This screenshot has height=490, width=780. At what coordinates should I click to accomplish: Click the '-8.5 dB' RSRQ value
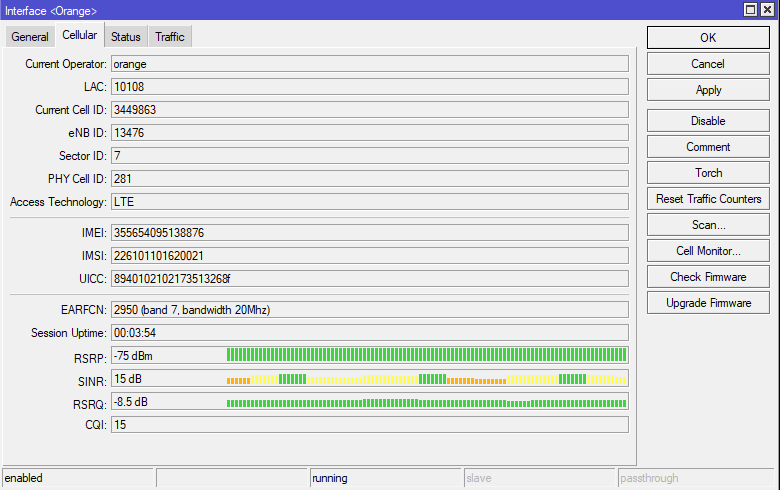(x=131, y=402)
